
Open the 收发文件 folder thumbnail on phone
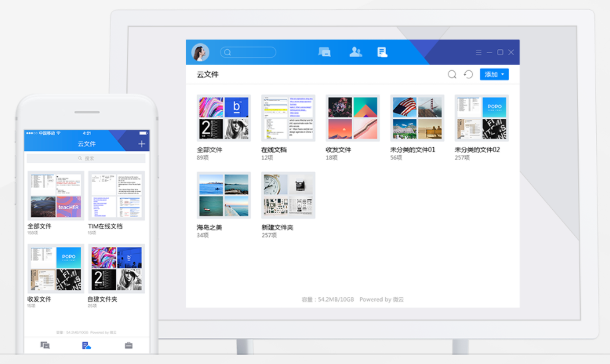pos(56,269)
